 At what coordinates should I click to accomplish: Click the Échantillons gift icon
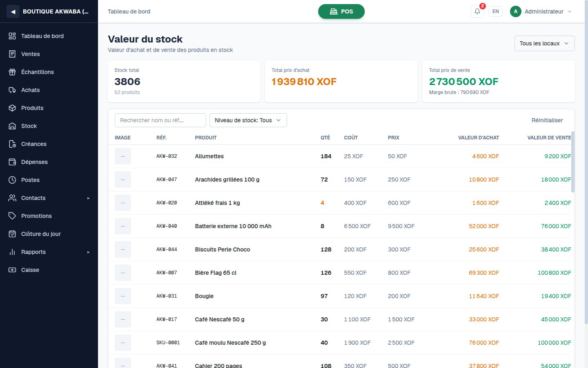coord(12,72)
